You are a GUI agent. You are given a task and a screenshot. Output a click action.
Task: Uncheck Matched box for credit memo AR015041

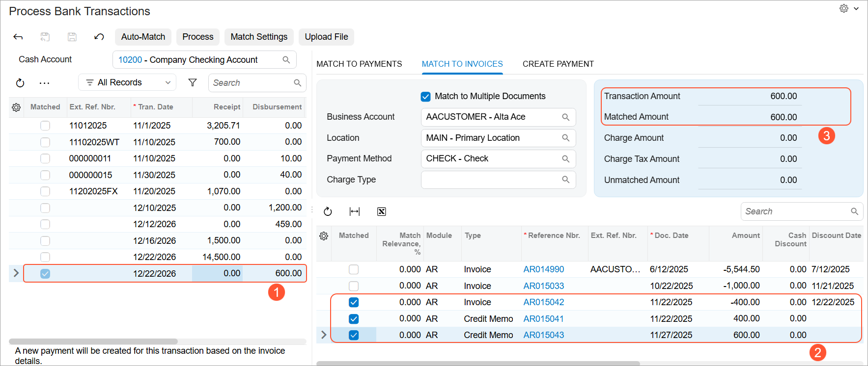[x=354, y=319]
